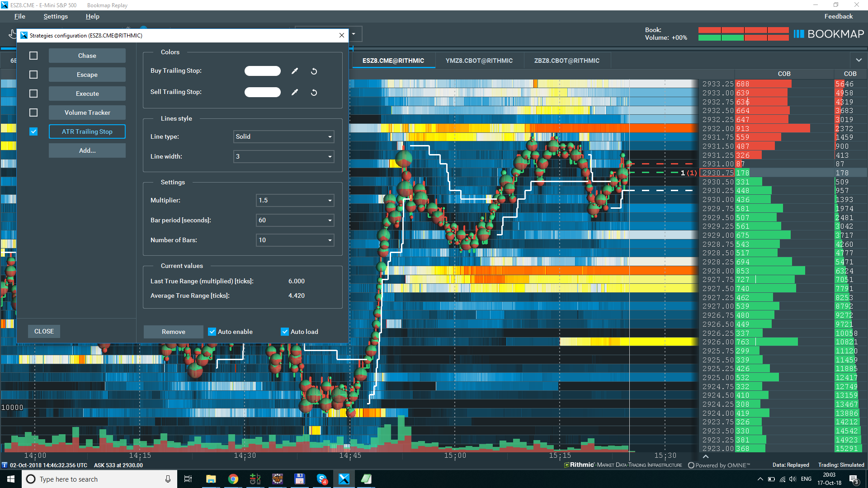
Task: Open the Settings menu
Action: coord(56,16)
